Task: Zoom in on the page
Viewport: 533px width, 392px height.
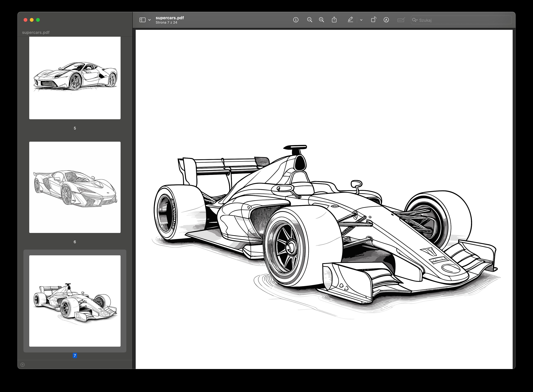Action: [x=321, y=20]
